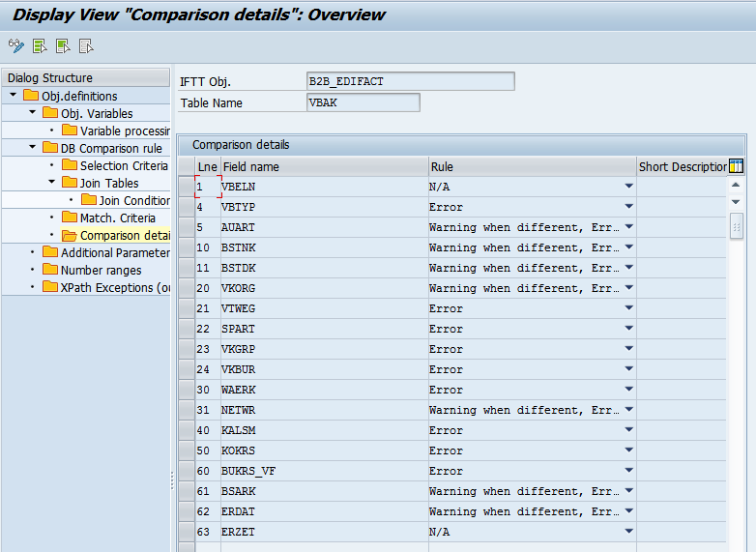Click the Display/Change pencil-glasses toolbar icon

click(x=15, y=45)
